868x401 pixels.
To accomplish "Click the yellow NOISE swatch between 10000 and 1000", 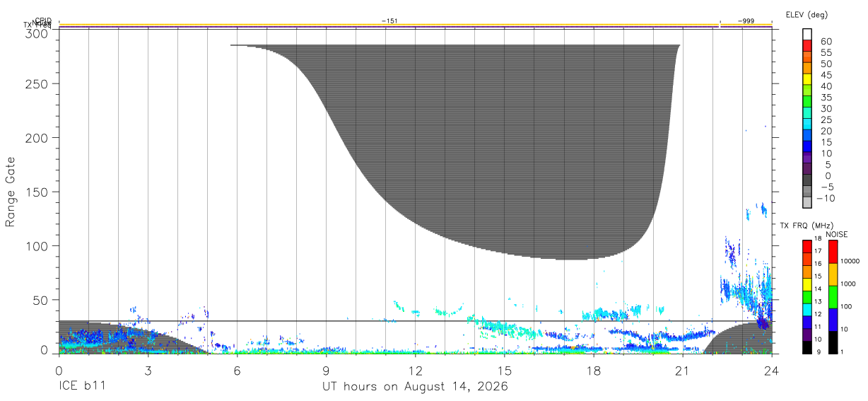I will (x=833, y=274).
